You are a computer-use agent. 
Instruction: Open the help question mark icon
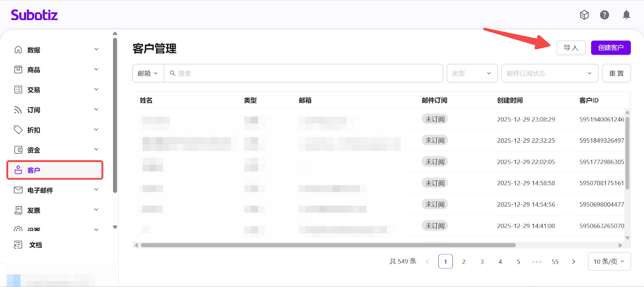pos(604,15)
